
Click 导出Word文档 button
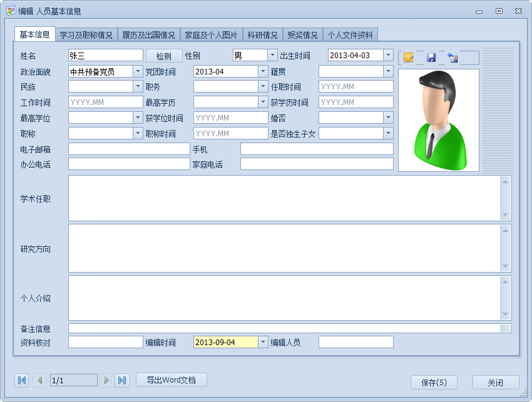(171, 380)
